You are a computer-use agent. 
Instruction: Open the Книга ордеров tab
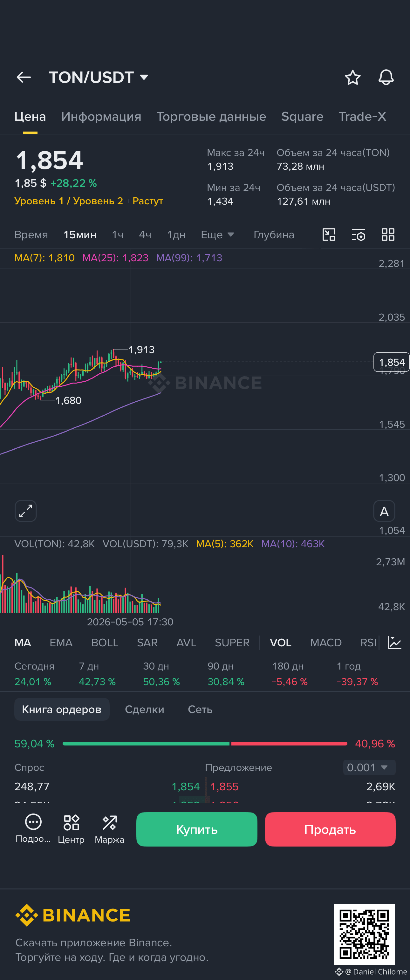click(62, 709)
